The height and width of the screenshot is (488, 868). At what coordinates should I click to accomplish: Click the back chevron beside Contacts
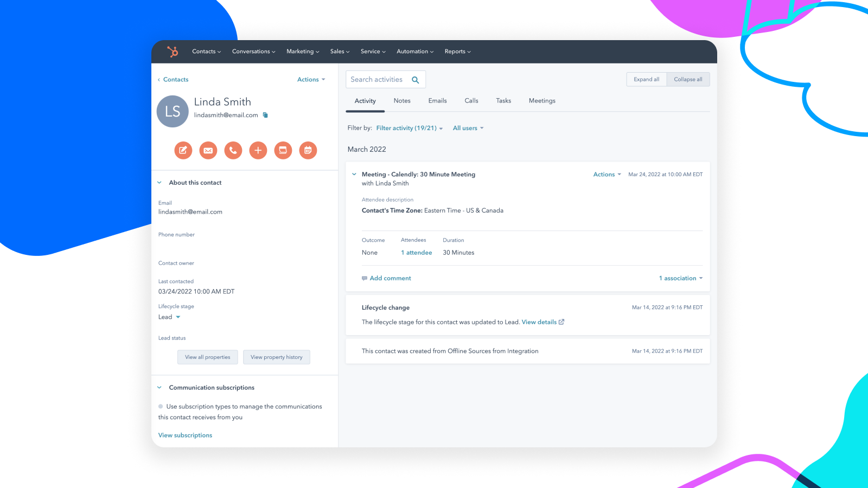tap(159, 80)
